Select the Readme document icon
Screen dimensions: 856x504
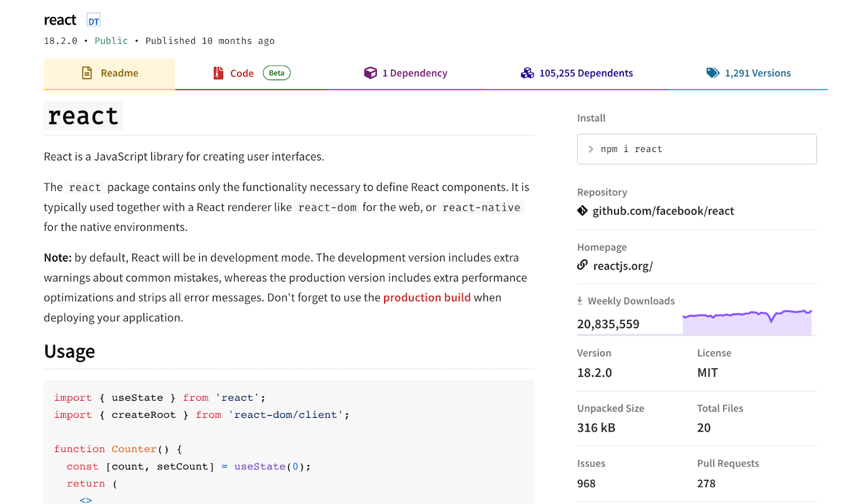(86, 73)
